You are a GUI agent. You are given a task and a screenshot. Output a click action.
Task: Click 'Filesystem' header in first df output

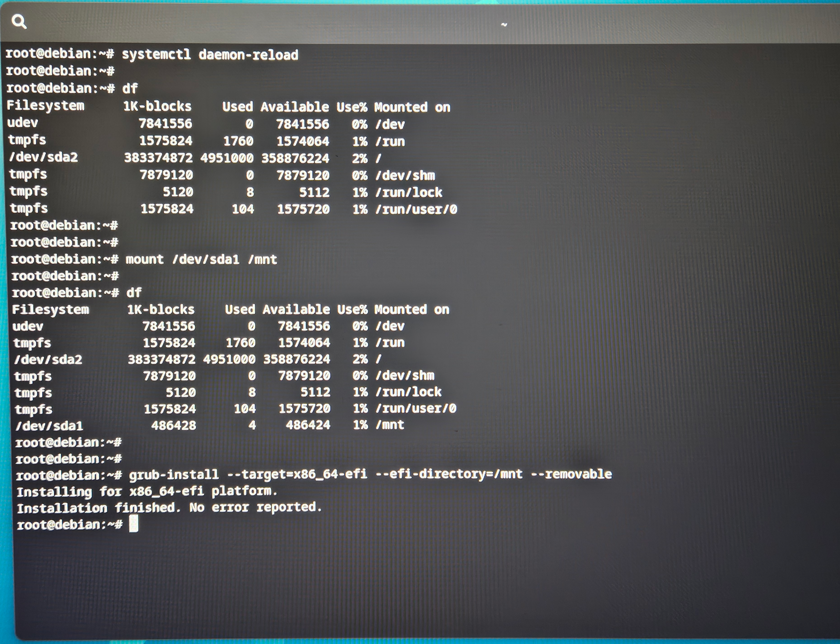point(45,105)
